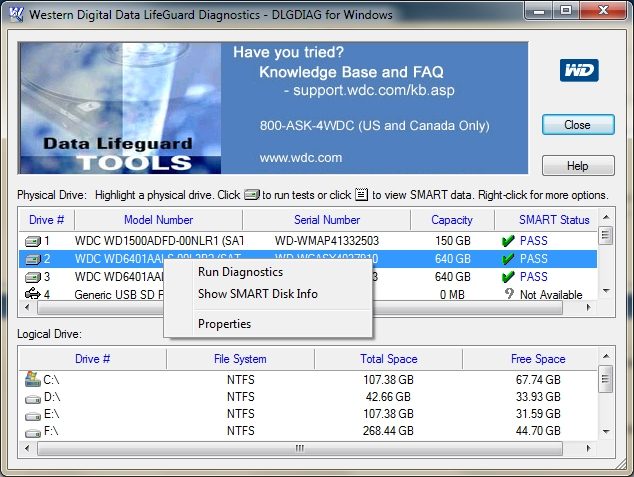
Task: Click the application icon in title bar
Action: coord(17,14)
